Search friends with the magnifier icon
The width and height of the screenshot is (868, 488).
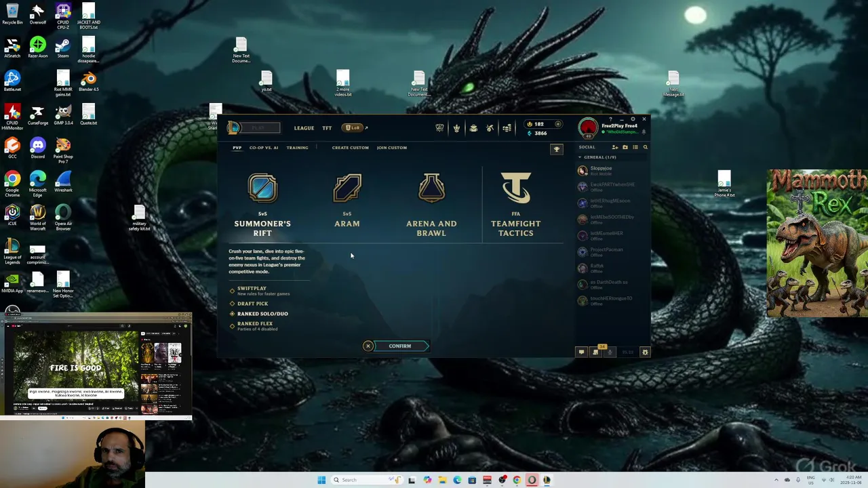pos(645,147)
